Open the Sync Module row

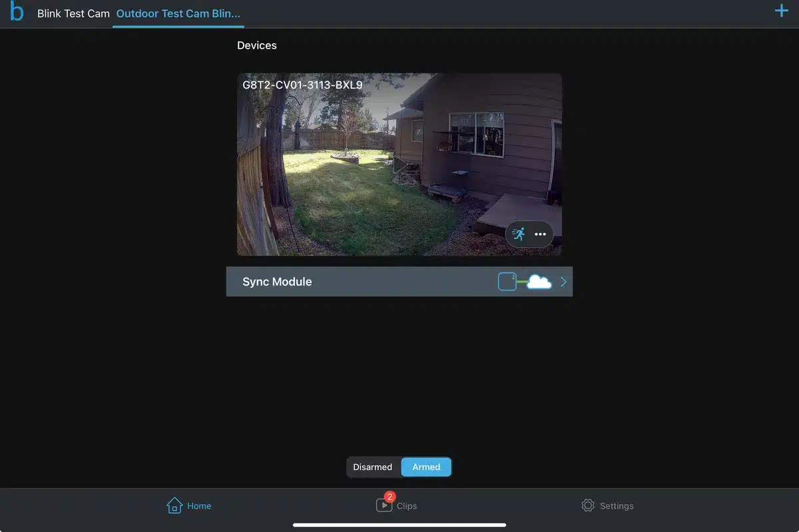(400, 282)
